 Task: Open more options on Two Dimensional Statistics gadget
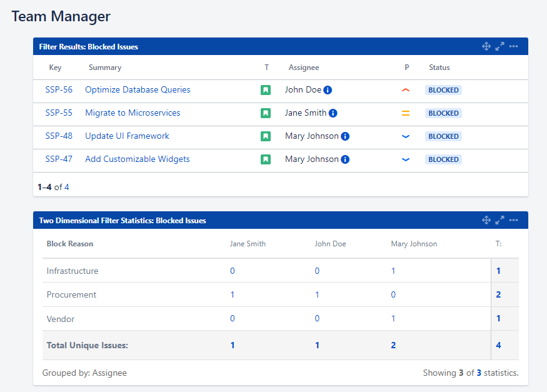click(x=513, y=220)
